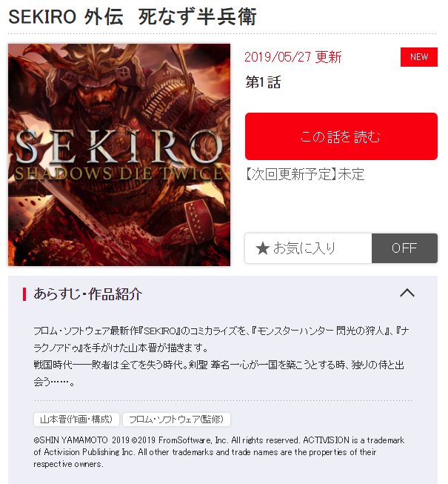This screenshot has width=448, height=484.
Task: Click the 第1話 episode label
Action: [x=263, y=82]
